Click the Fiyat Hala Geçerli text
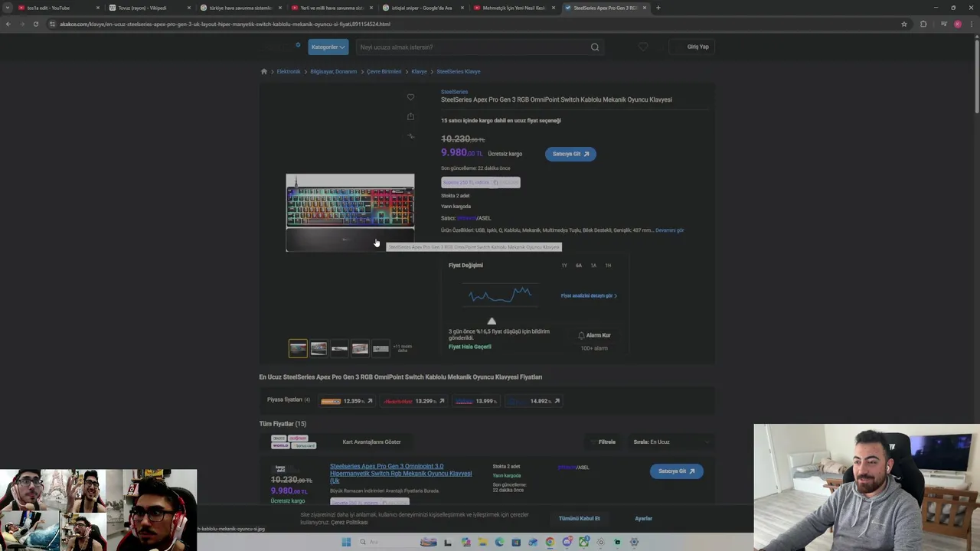 pos(470,347)
